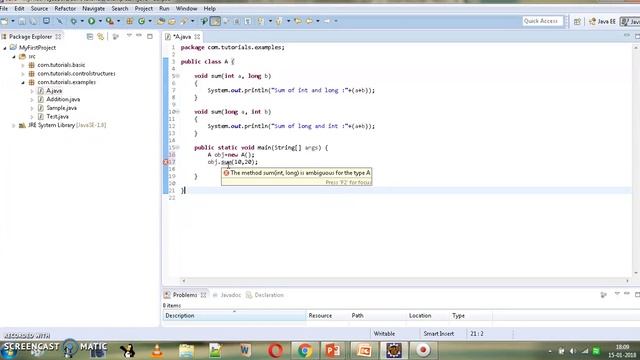
Task: Open the Debug button dropdown arrow
Action: point(82,21)
